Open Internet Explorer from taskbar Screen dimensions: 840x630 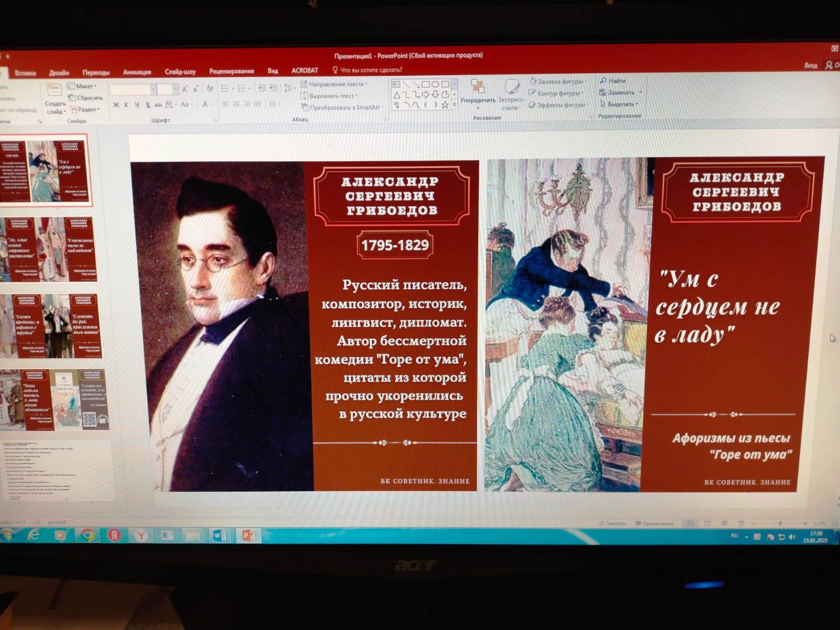pyautogui.click(x=34, y=535)
